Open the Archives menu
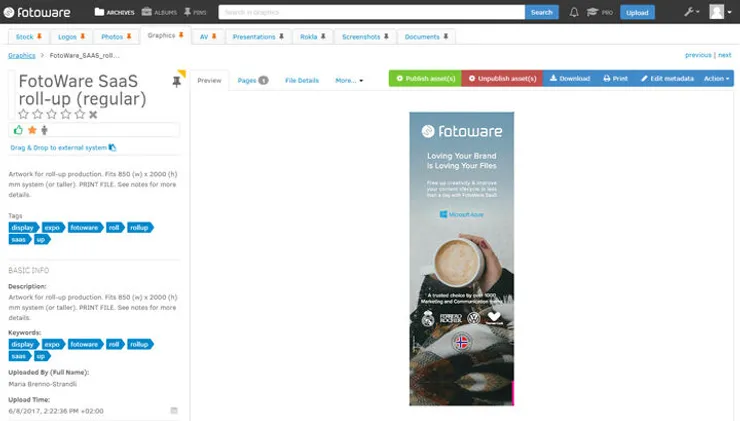Viewport: 740px width, 421px height. click(114, 12)
